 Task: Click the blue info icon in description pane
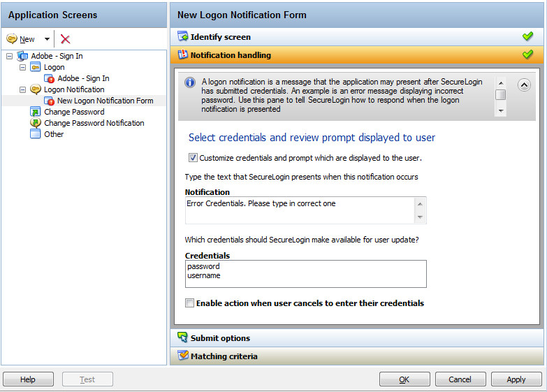coord(189,82)
